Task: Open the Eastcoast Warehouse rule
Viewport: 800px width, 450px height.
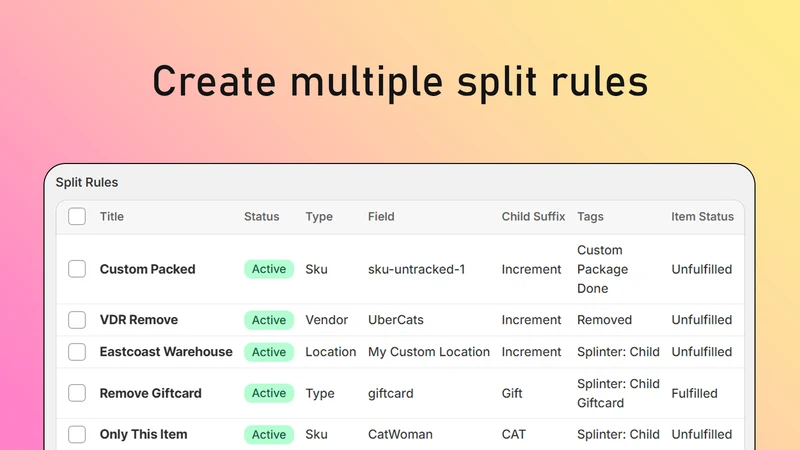Action: 166,352
